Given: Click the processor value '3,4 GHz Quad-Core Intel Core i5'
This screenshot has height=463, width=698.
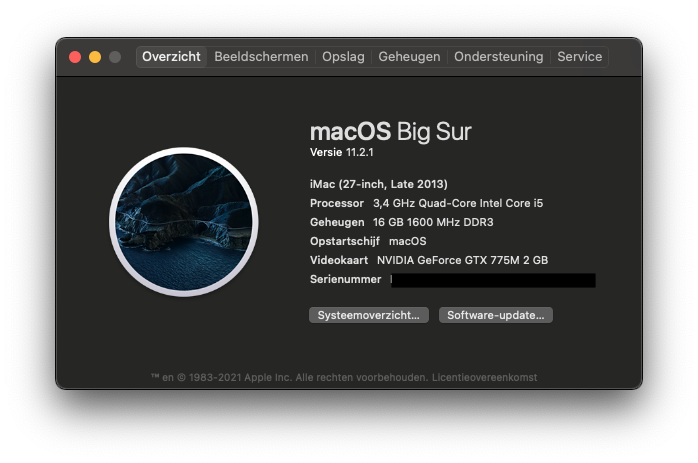Looking at the screenshot, I should tap(458, 203).
